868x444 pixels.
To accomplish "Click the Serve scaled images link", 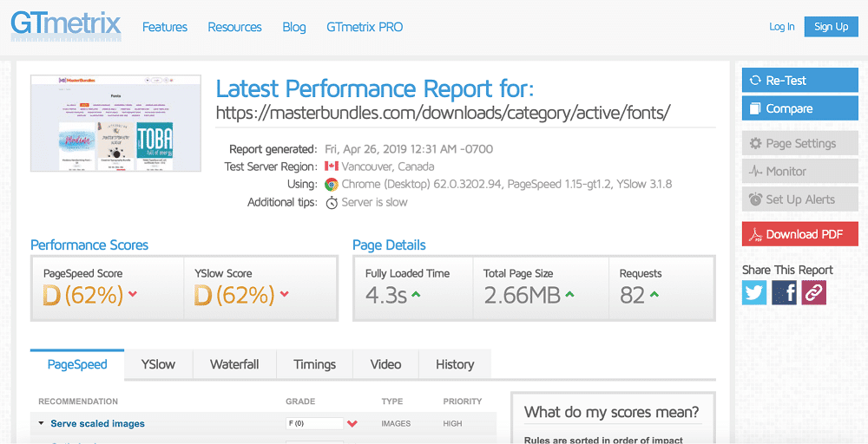I will [97, 424].
